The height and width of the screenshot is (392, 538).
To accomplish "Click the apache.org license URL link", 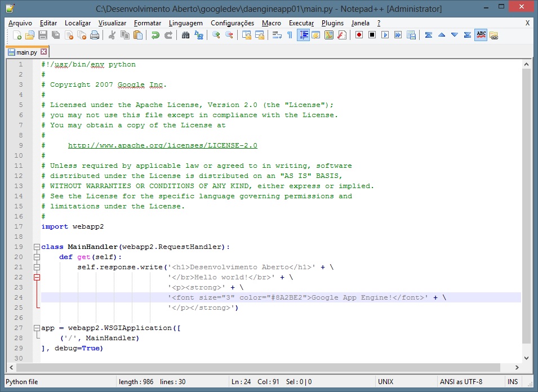I will coord(162,145).
